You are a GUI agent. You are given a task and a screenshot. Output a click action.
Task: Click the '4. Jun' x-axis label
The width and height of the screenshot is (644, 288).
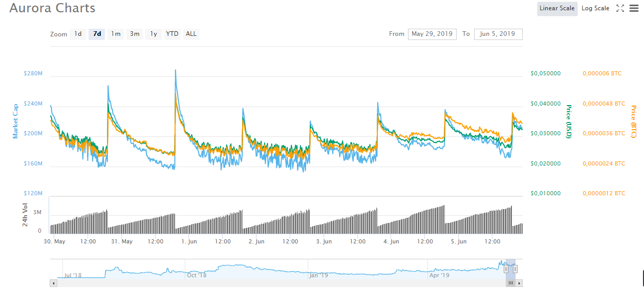pyautogui.click(x=391, y=241)
